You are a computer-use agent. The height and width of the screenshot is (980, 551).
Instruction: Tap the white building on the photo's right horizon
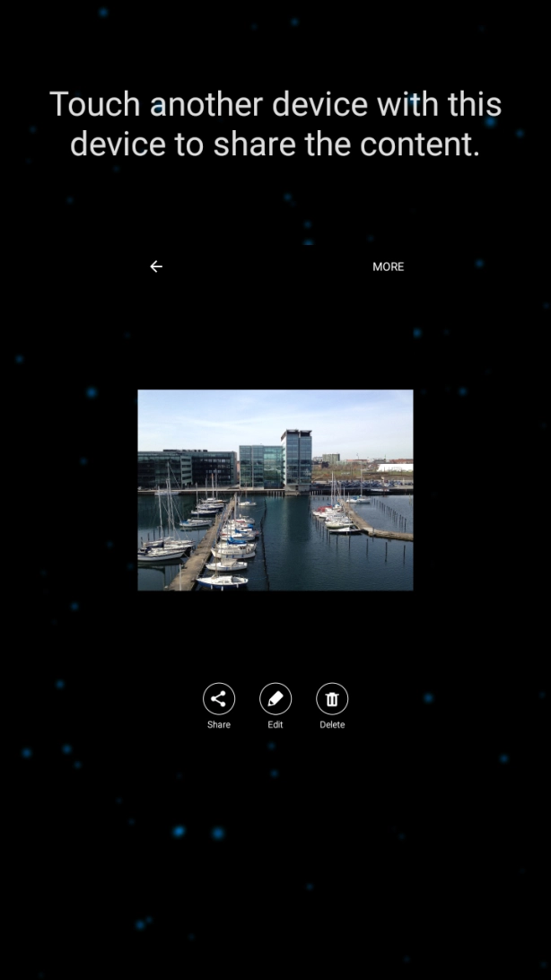[x=395, y=467]
